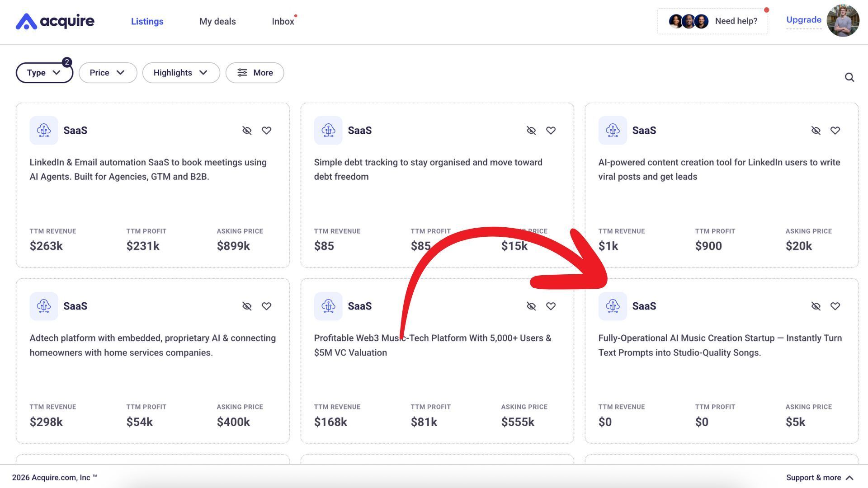Image resolution: width=868 pixels, height=488 pixels.
Task: Heart the debt tracking SaaS listing
Action: (x=551, y=131)
